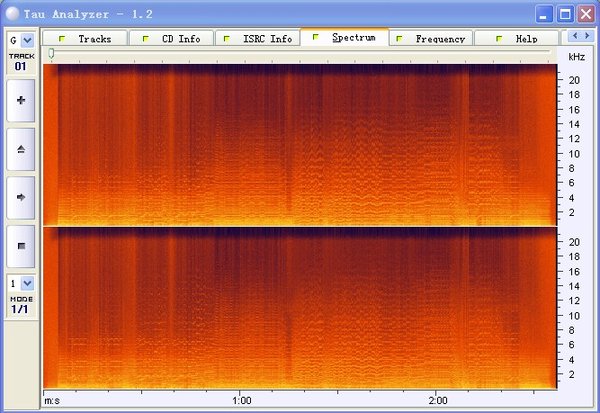Open the ISRC Info tab

[x=258, y=38]
